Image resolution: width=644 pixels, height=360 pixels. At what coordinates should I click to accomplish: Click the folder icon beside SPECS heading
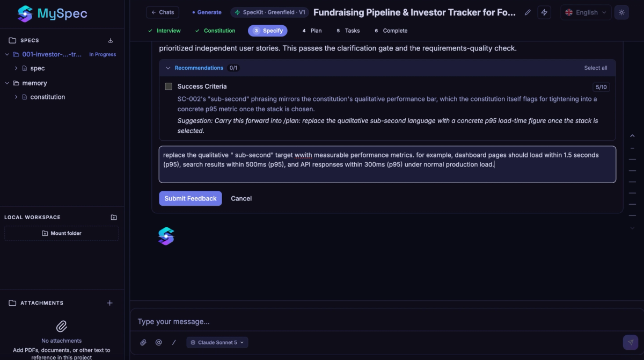pyautogui.click(x=12, y=40)
